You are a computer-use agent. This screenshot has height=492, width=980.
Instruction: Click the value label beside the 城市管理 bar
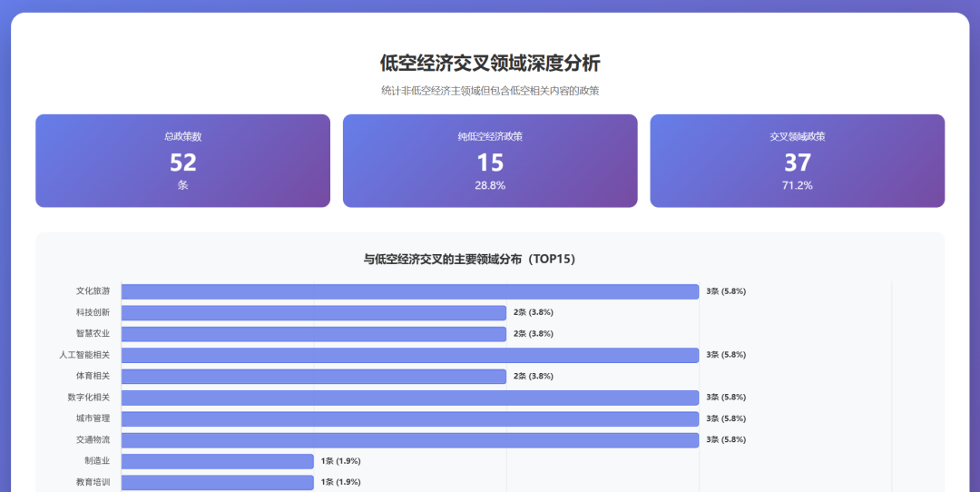point(726,418)
